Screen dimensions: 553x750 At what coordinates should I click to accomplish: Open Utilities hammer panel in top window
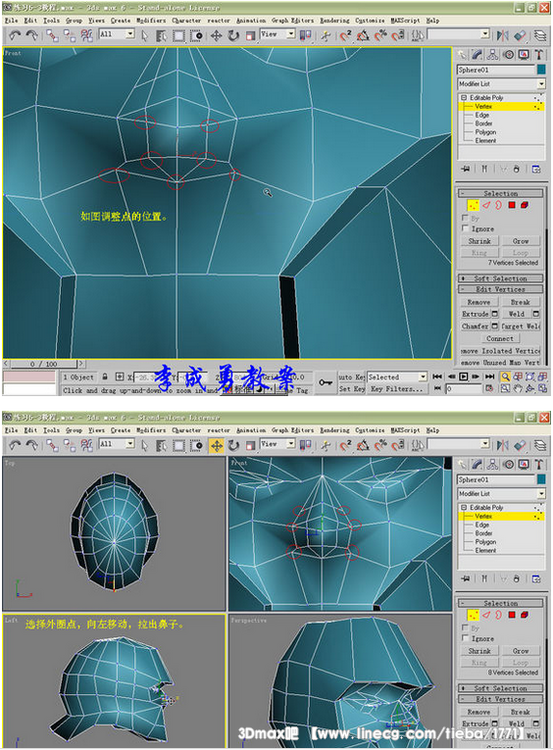click(x=539, y=55)
